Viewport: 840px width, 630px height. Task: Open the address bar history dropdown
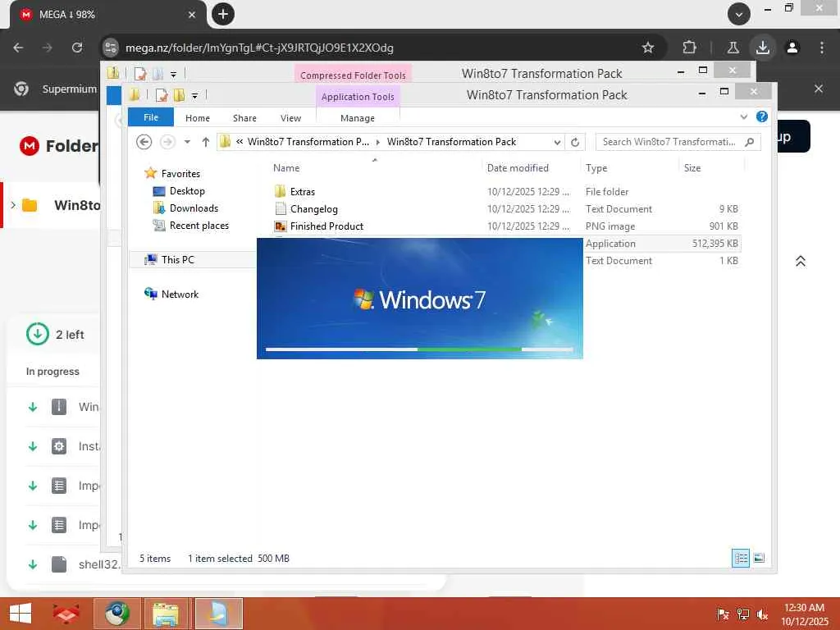(557, 142)
